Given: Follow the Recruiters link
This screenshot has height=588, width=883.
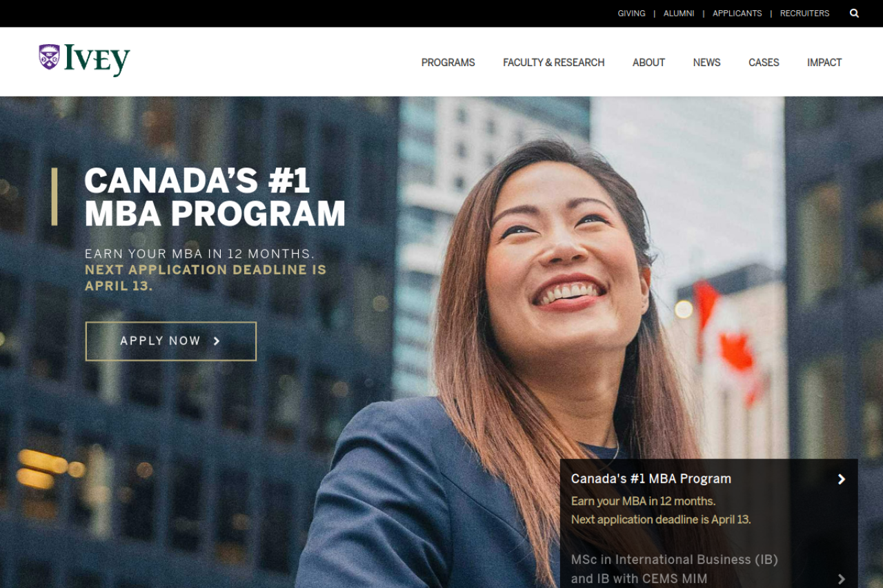Looking at the screenshot, I should click(x=805, y=13).
